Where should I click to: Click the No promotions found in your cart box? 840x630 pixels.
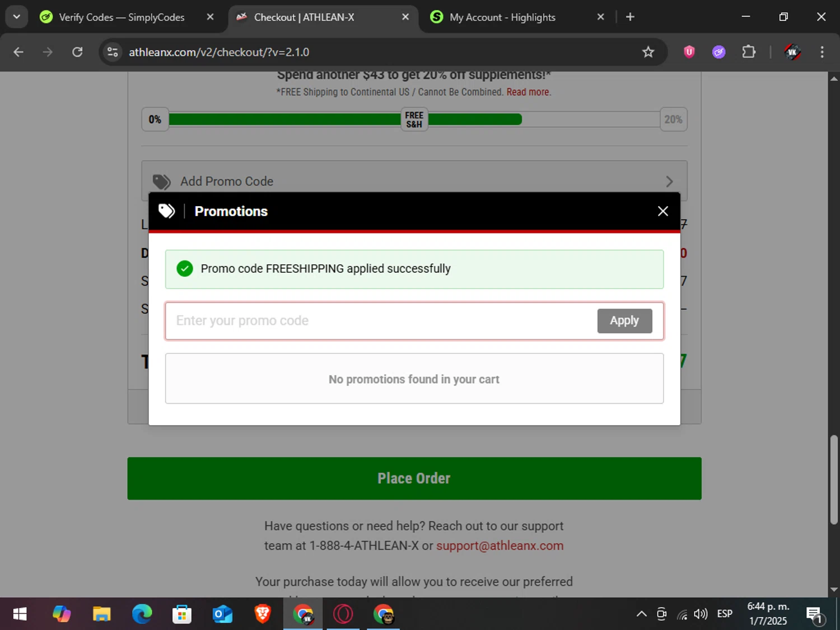pos(414,379)
